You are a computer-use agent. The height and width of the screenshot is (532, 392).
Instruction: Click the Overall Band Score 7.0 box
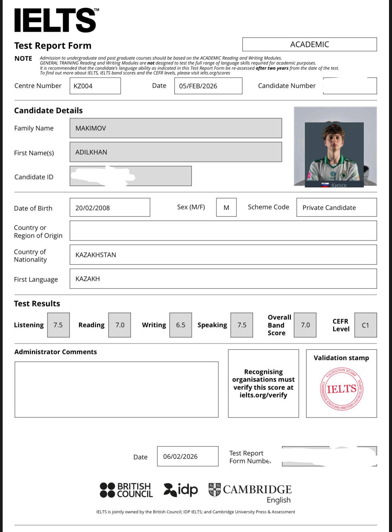305,325
